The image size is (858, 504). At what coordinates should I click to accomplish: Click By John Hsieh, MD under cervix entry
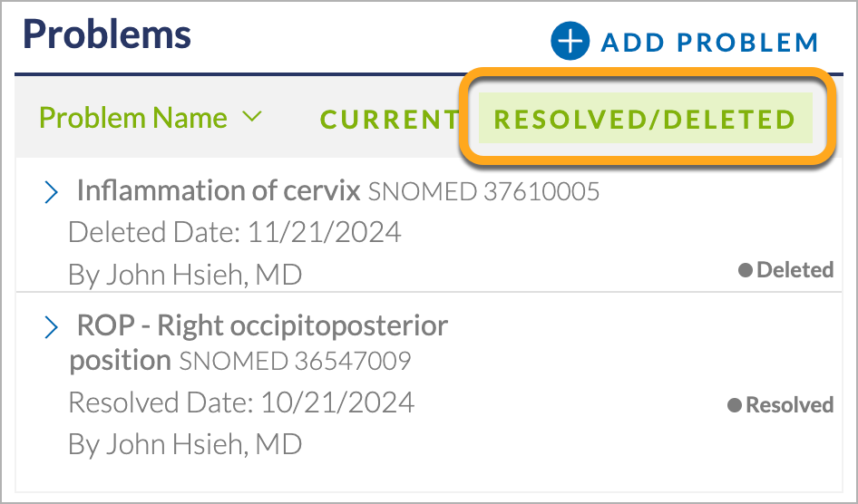click(185, 275)
